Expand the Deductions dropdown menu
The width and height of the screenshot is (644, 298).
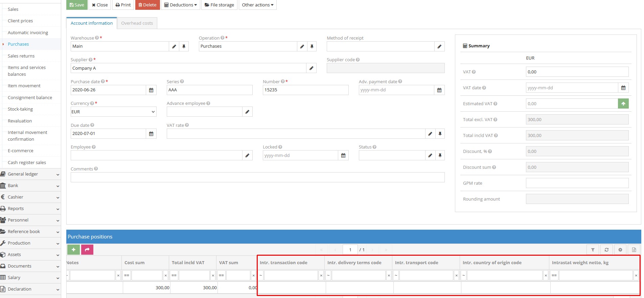(181, 5)
